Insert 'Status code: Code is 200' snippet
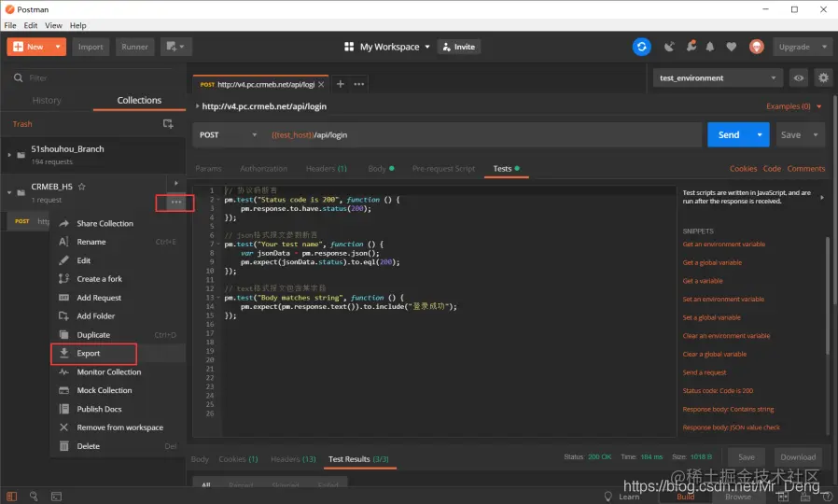The image size is (838, 504). [x=718, y=391]
